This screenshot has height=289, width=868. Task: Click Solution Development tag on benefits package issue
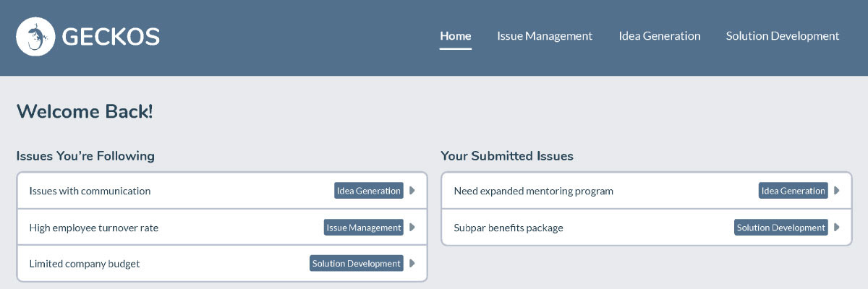(x=781, y=228)
